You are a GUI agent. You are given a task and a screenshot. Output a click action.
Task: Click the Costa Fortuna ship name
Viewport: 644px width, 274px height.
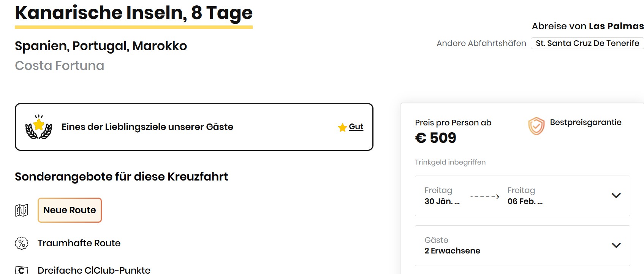[59, 65]
